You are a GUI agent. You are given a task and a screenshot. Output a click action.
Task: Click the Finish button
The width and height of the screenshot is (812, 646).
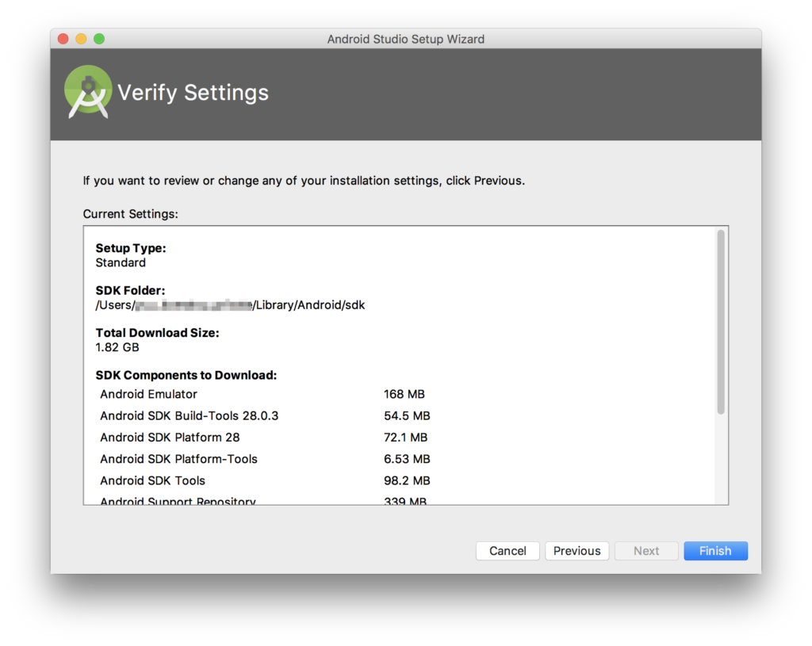coord(715,551)
